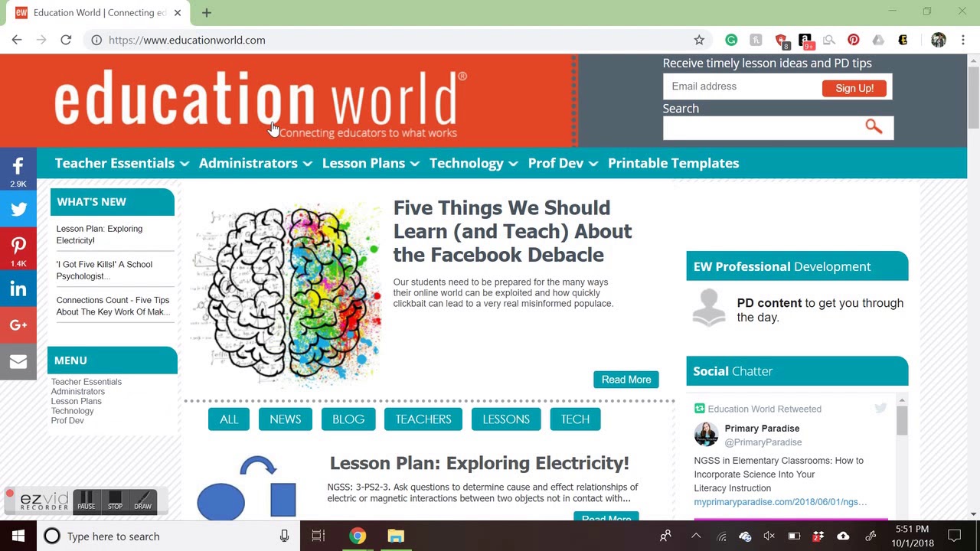
Task: Open Lesson Plan: Exploring Electricity headline
Action: (x=479, y=463)
